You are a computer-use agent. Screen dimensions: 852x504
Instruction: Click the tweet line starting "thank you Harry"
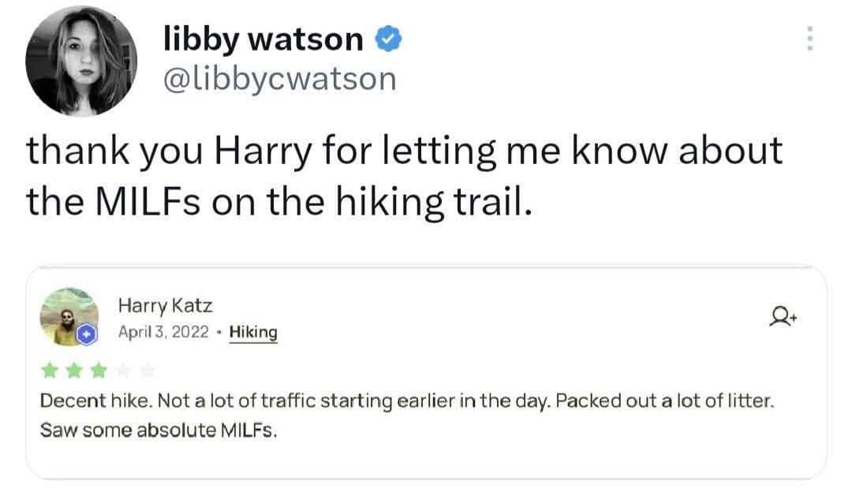pos(405,151)
